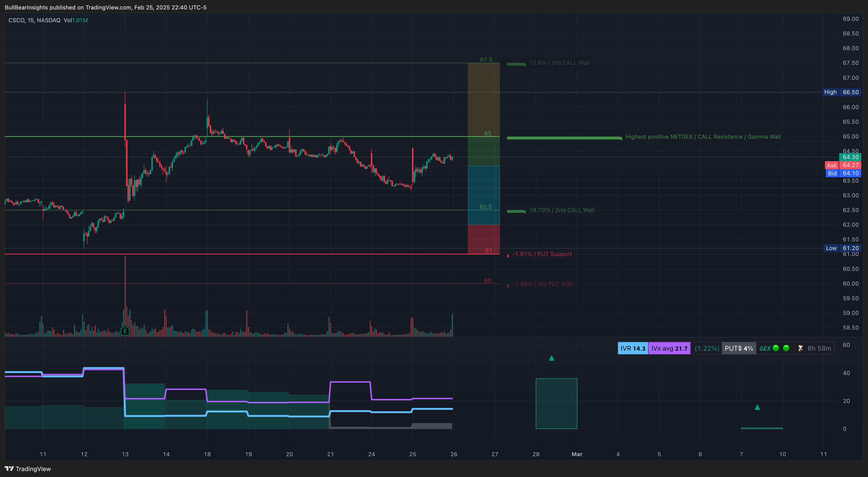The width and height of the screenshot is (868, 477).
Task: Click the upward triangle marker near 28
Action: point(552,358)
